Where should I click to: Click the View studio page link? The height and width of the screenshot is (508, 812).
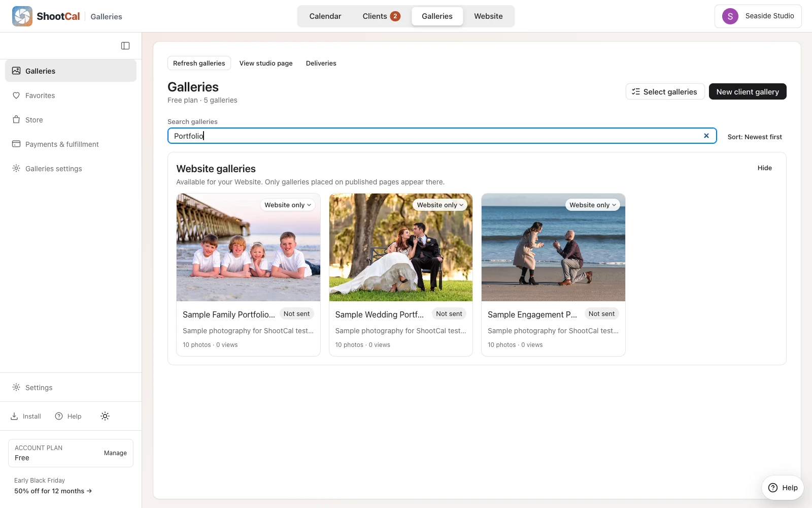click(266, 63)
